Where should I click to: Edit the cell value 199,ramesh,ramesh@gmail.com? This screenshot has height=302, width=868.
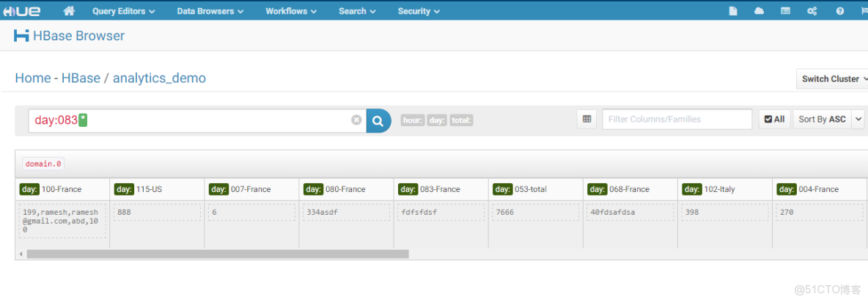click(62, 221)
